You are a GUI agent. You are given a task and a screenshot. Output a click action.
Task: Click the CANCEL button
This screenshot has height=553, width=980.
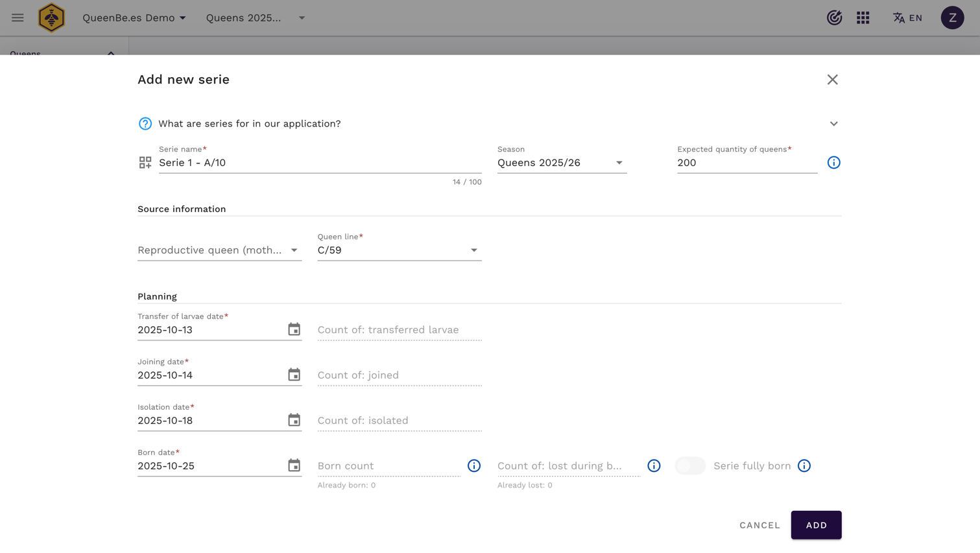click(759, 525)
